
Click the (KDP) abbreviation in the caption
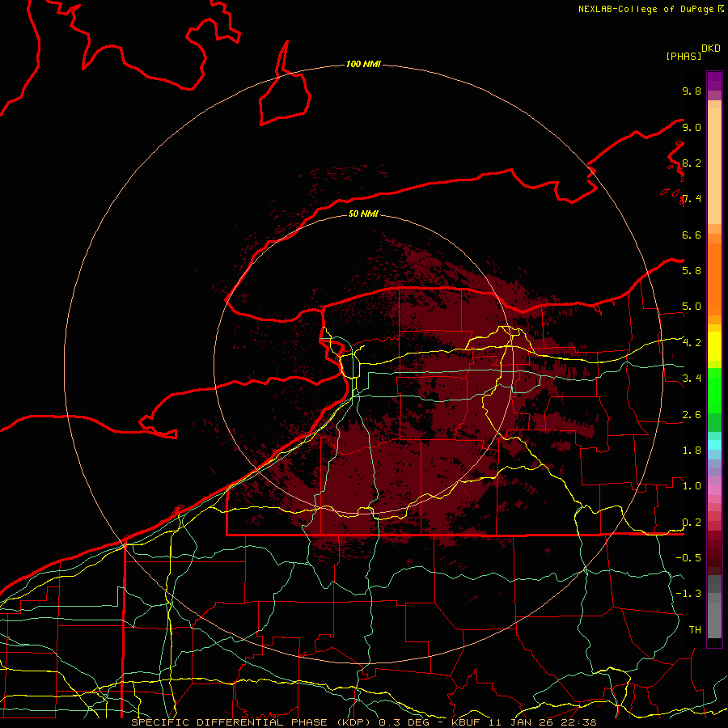(353, 722)
